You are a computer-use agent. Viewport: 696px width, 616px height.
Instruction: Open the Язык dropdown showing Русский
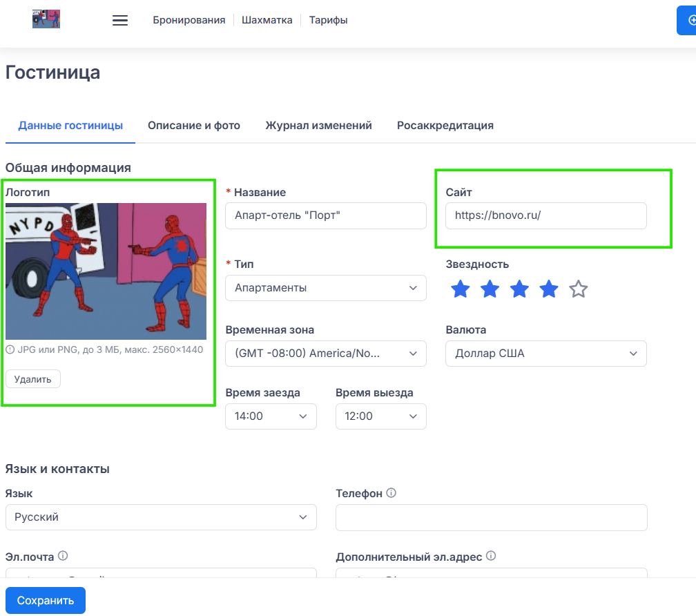coord(160,517)
